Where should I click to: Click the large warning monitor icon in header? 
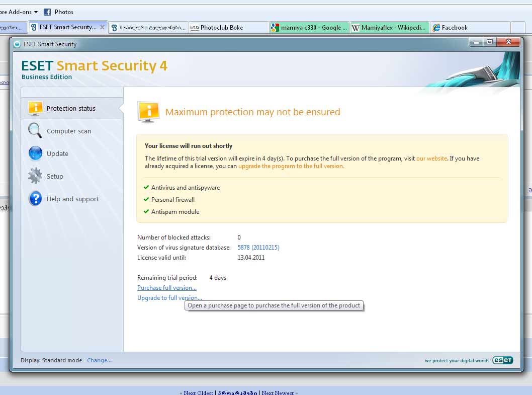[148, 112]
